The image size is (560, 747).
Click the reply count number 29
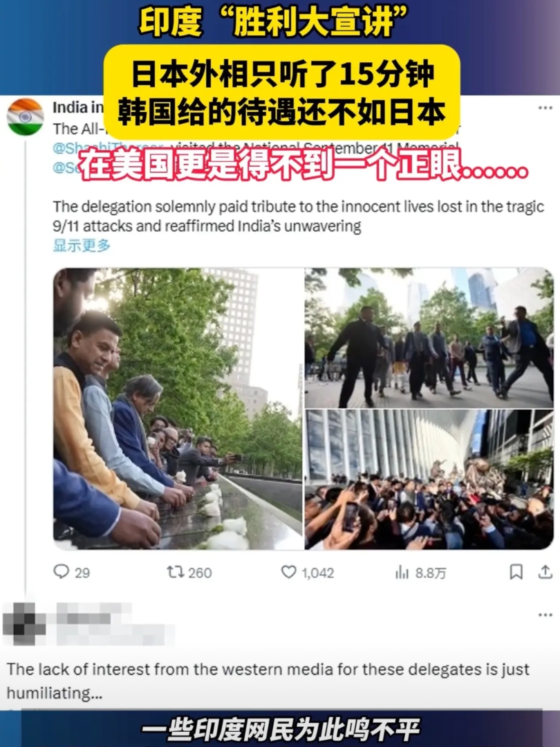point(82,573)
